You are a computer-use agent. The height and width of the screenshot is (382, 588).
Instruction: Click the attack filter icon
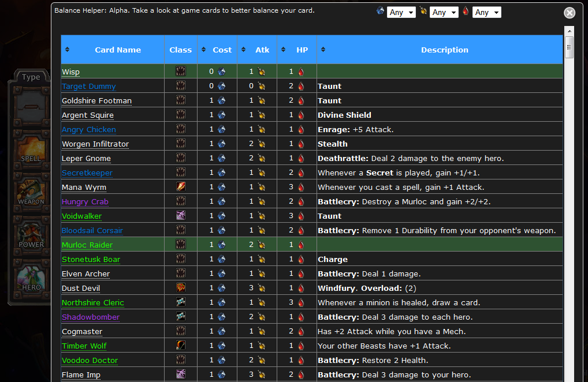click(x=423, y=11)
